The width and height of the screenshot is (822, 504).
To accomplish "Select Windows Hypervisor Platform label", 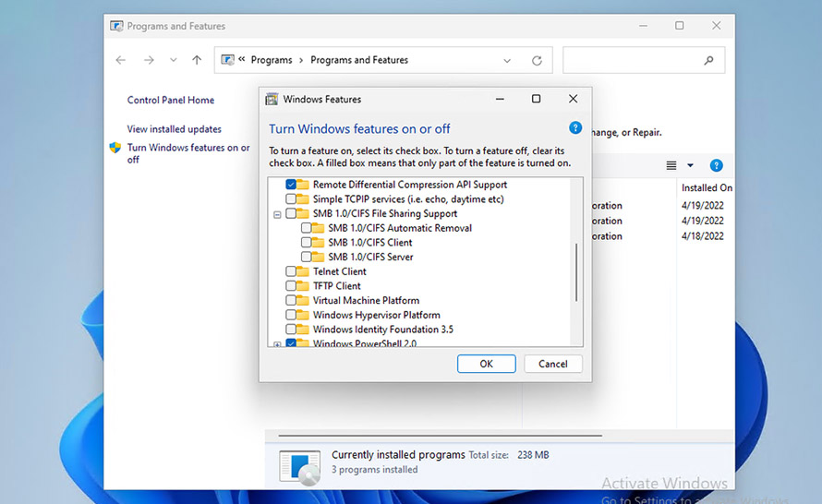I will (377, 315).
